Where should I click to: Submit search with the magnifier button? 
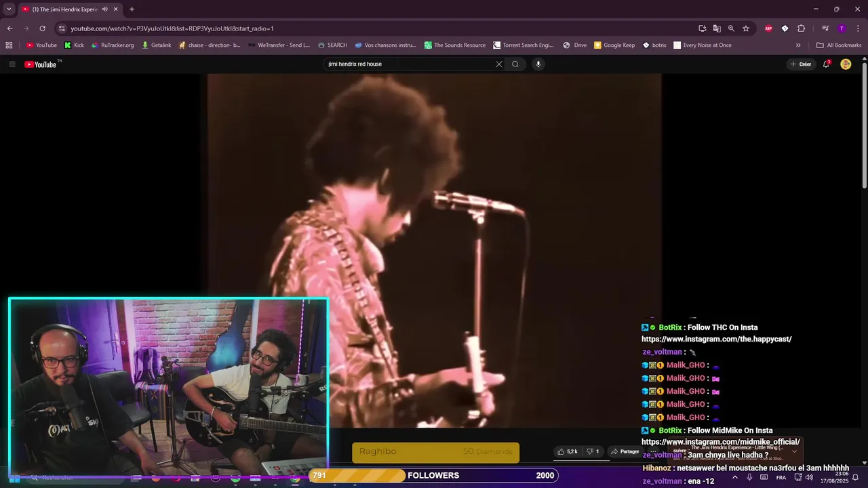[x=515, y=64]
